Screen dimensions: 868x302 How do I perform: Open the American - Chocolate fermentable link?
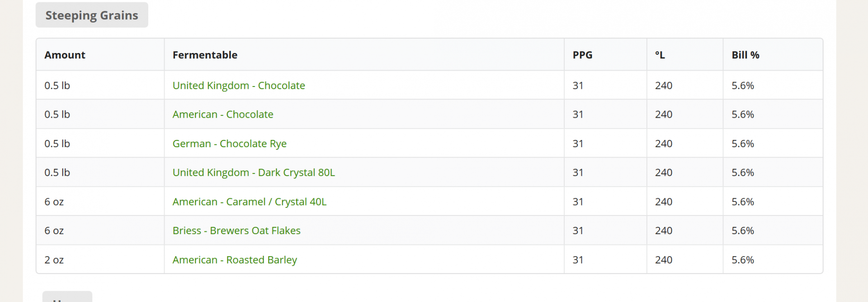coord(223,115)
